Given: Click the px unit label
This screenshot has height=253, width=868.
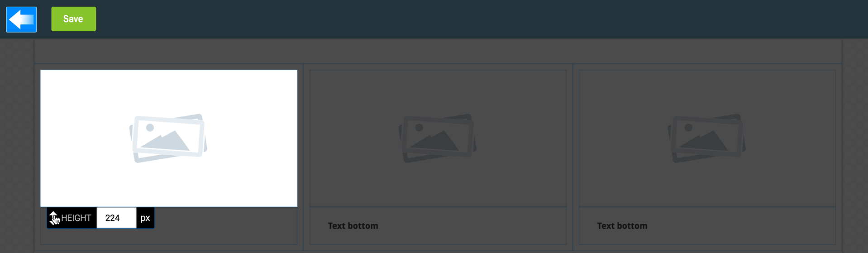Looking at the screenshot, I should click(x=145, y=218).
